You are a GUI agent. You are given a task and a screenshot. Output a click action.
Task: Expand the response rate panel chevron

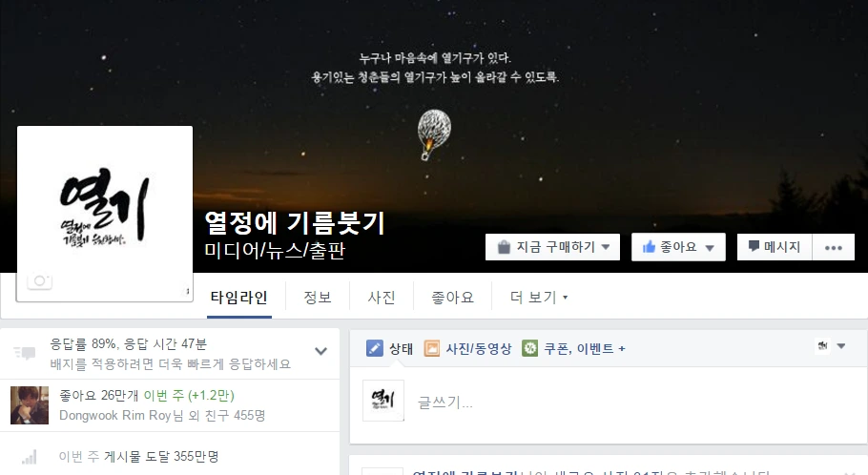(320, 351)
